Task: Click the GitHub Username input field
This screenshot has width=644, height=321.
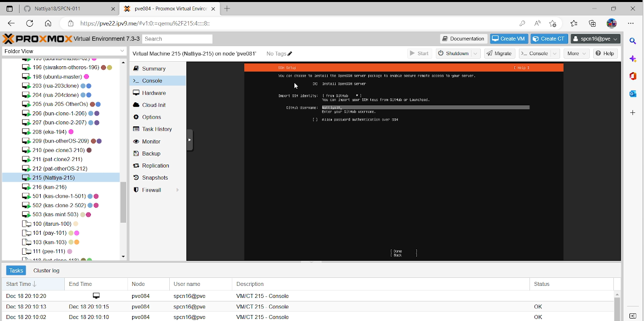Action: [x=425, y=107]
